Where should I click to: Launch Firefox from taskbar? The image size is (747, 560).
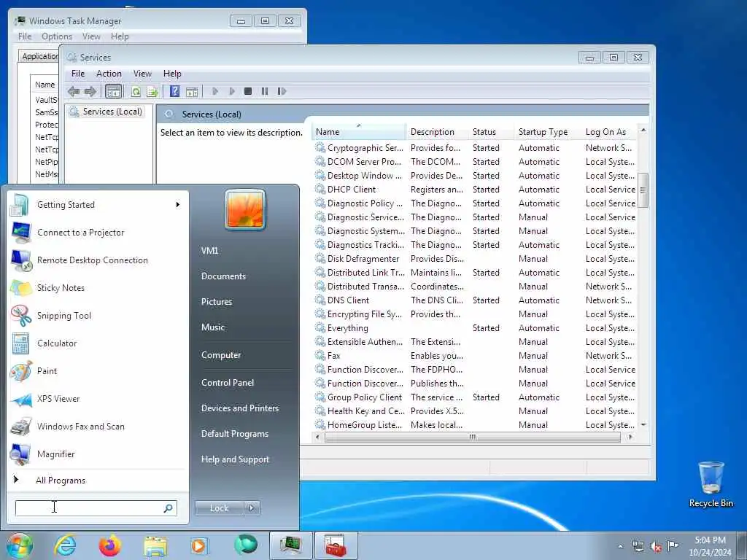(x=109, y=545)
